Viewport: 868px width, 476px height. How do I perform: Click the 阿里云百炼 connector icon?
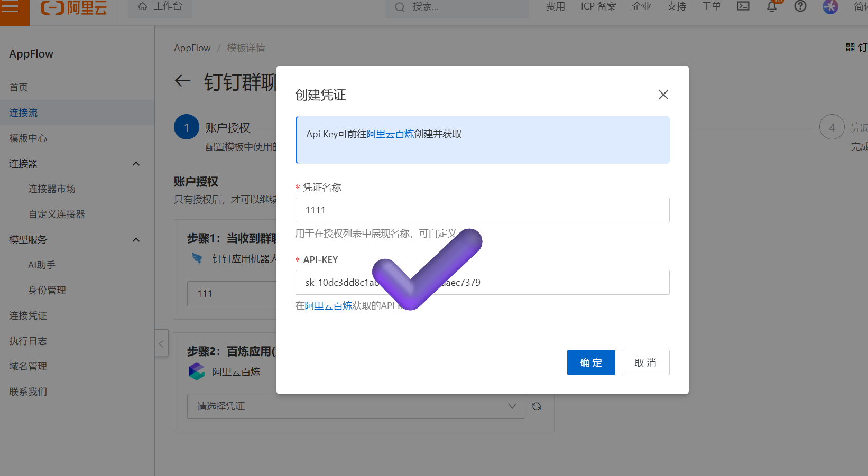click(x=197, y=371)
